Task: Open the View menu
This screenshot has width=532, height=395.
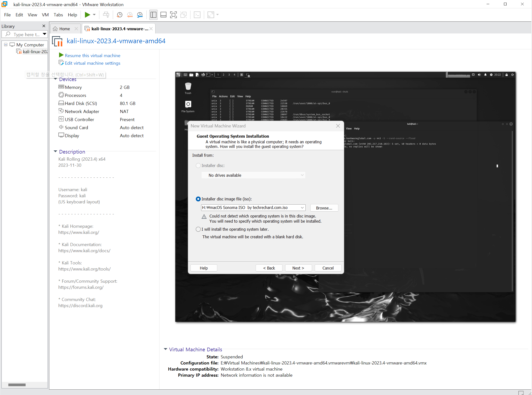Action: click(x=32, y=15)
